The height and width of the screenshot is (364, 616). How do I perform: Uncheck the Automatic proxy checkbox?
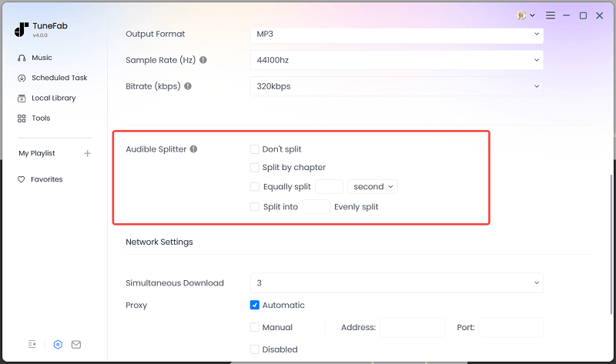(x=255, y=305)
